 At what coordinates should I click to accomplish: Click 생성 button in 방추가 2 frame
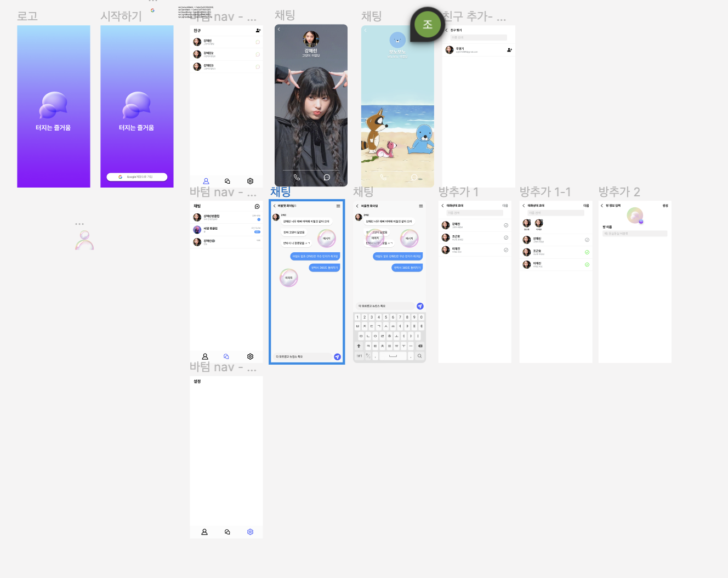[x=665, y=206]
